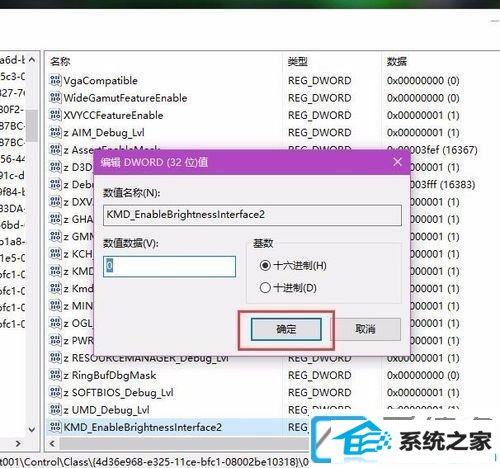
Task: Click the list horizontal scroll left arrow
Action: tap(52, 444)
